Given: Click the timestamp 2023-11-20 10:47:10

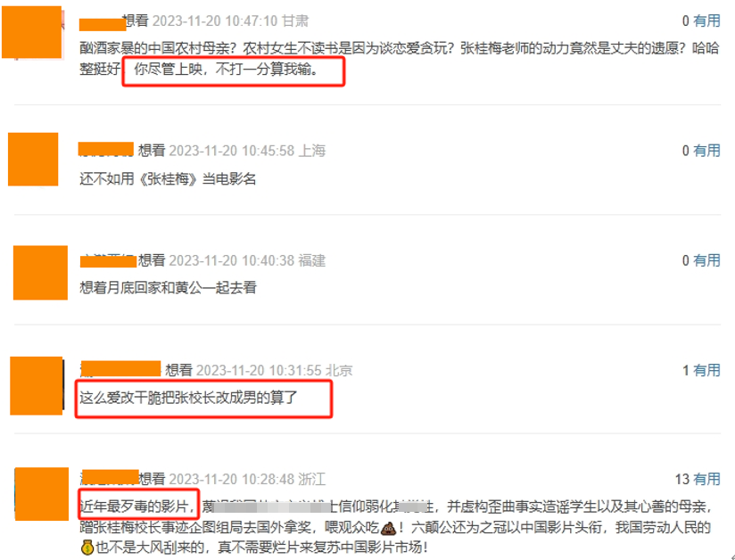Looking at the screenshot, I should click(x=215, y=21).
